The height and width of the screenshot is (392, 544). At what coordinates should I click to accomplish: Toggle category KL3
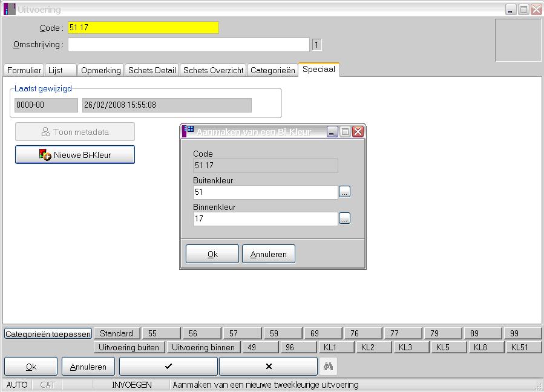click(411, 347)
